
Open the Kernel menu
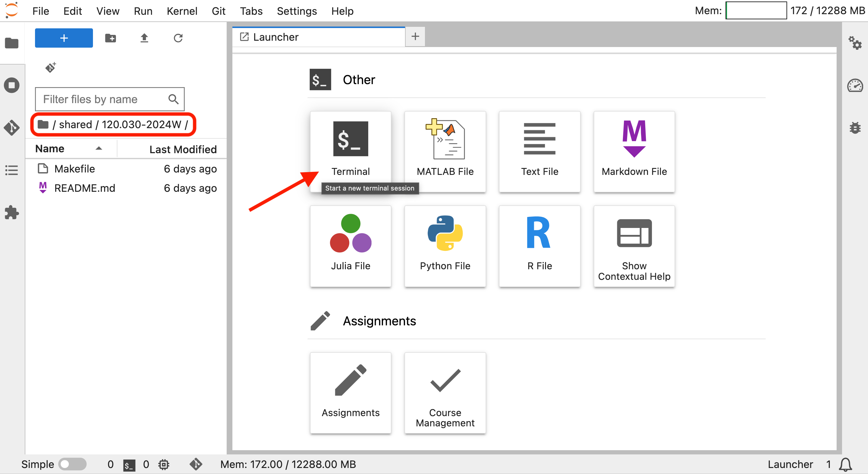pyautogui.click(x=182, y=11)
